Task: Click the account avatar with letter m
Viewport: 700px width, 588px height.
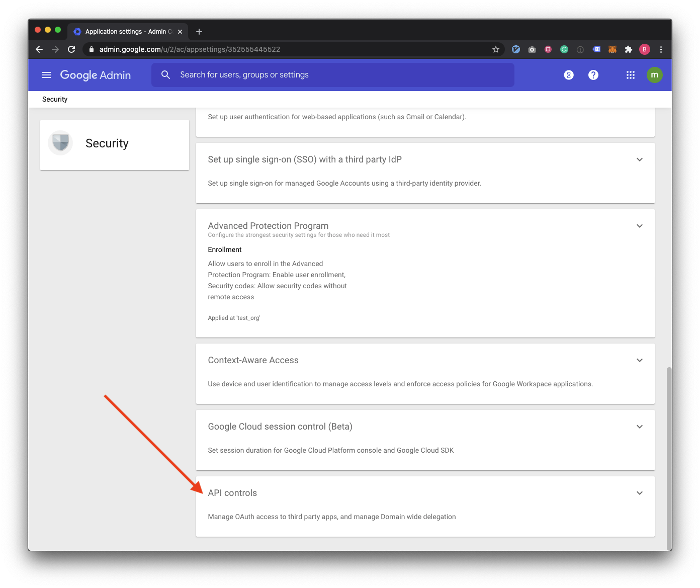Action: [x=655, y=74]
